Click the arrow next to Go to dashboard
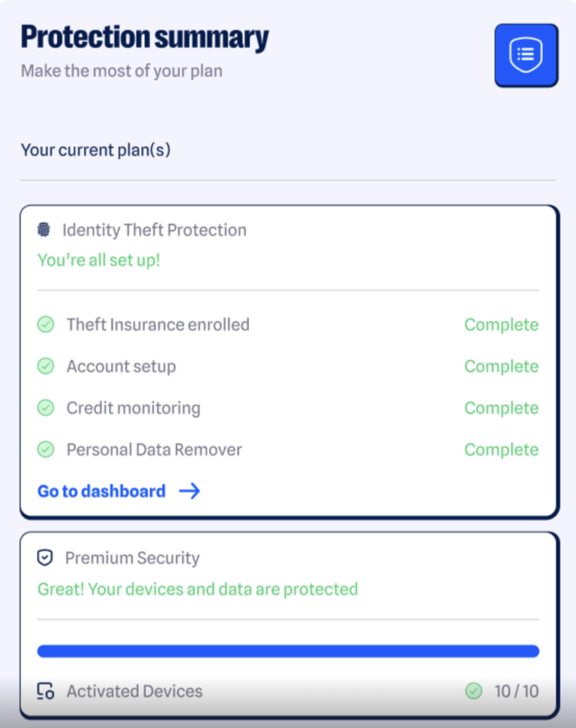The height and width of the screenshot is (728, 576). pyautogui.click(x=190, y=491)
